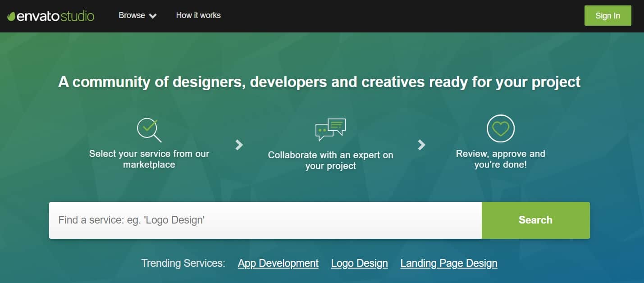Click the magnifier with checkmark icon
Image resolution: width=644 pixels, height=283 pixels.
pos(149,129)
